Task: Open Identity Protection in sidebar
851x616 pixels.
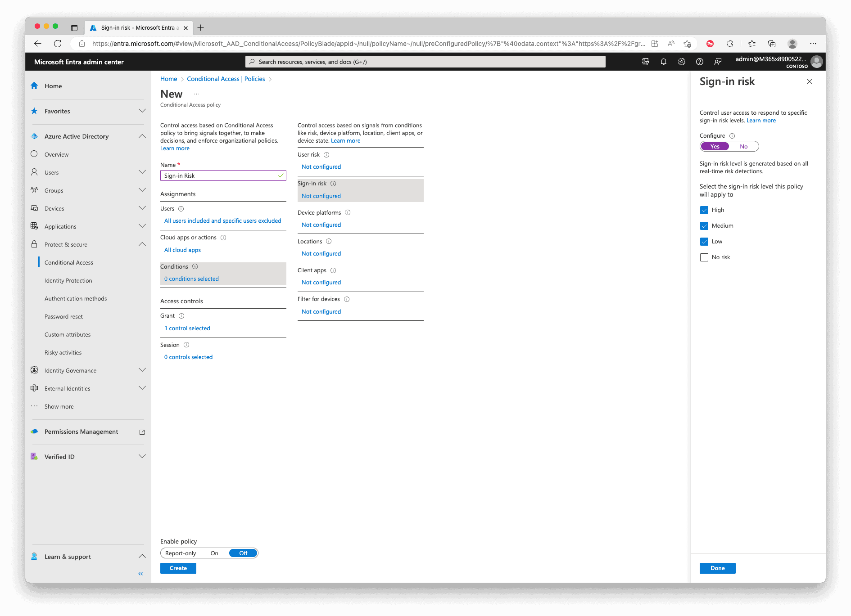Action: tap(68, 281)
